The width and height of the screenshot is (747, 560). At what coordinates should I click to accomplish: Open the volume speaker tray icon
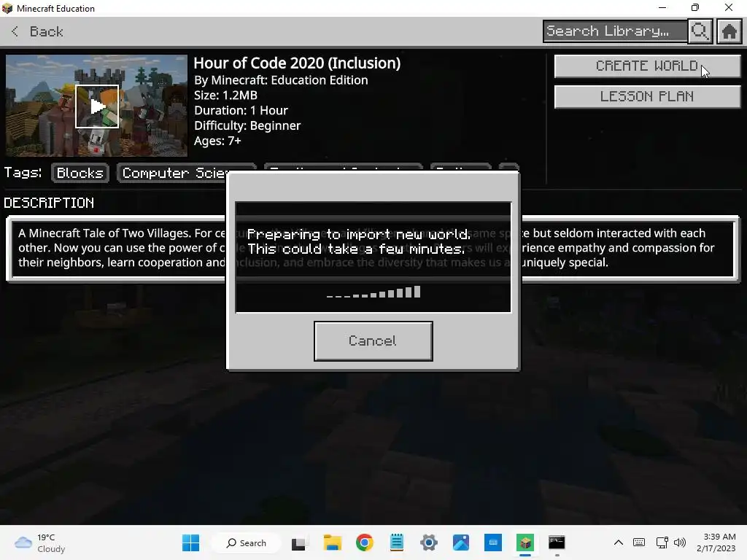coord(680,542)
